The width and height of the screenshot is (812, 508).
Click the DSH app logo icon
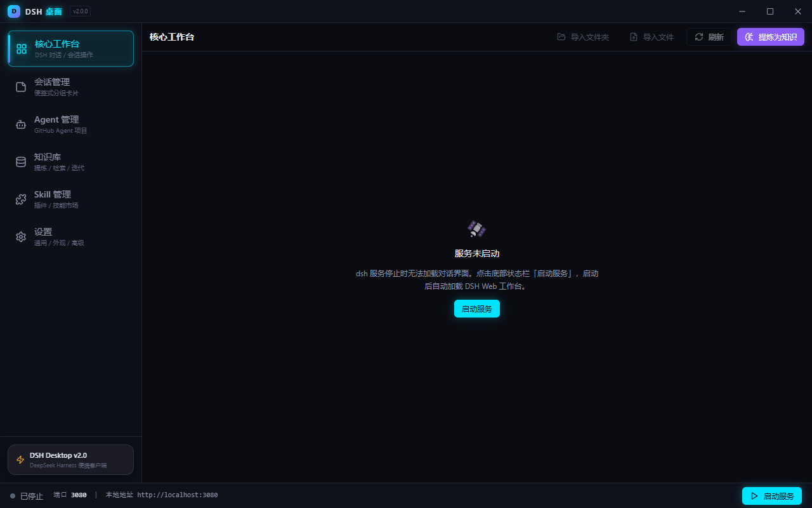tap(14, 11)
